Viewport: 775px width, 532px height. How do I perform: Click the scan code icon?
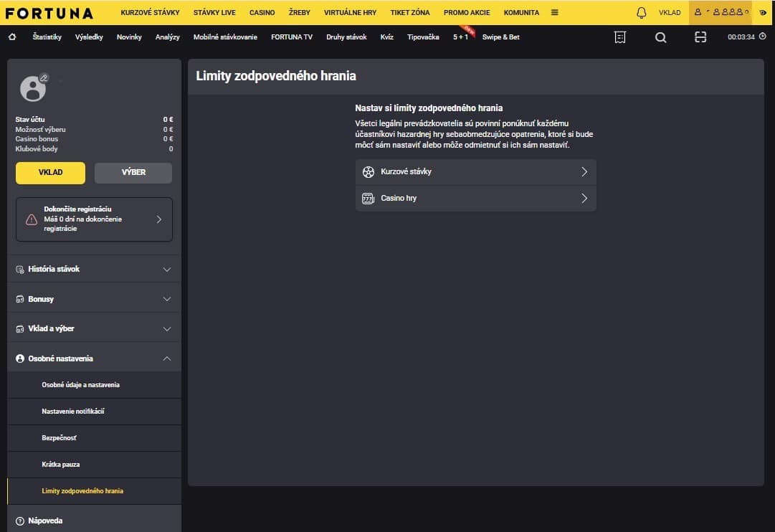pyautogui.click(x=700, y=37)
